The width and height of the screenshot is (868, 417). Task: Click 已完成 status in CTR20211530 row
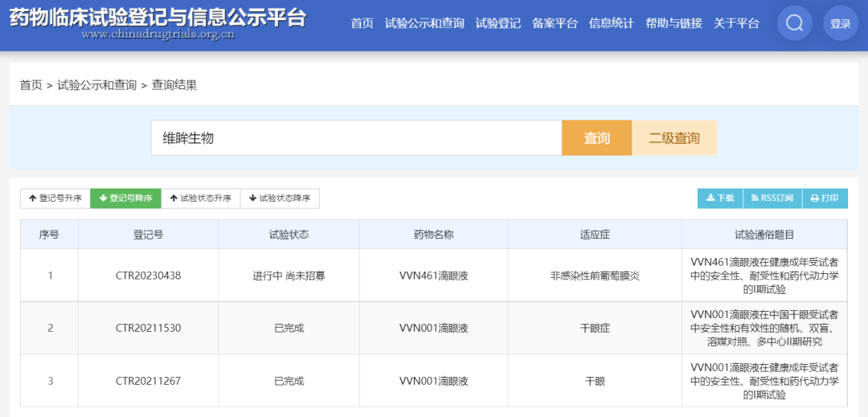289,329
